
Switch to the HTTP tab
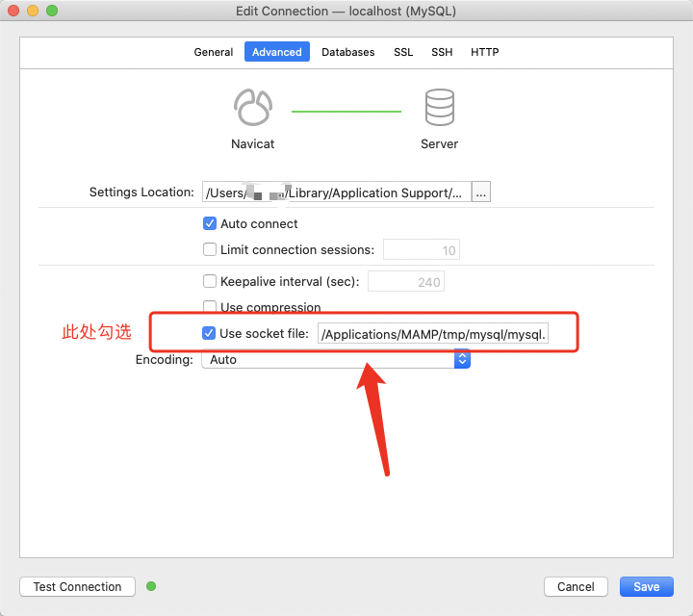(484, 52)
